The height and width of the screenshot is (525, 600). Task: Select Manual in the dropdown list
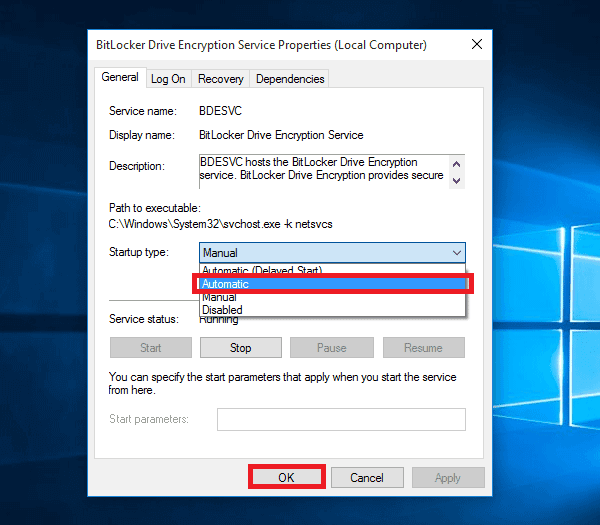(x=332, y=297)
